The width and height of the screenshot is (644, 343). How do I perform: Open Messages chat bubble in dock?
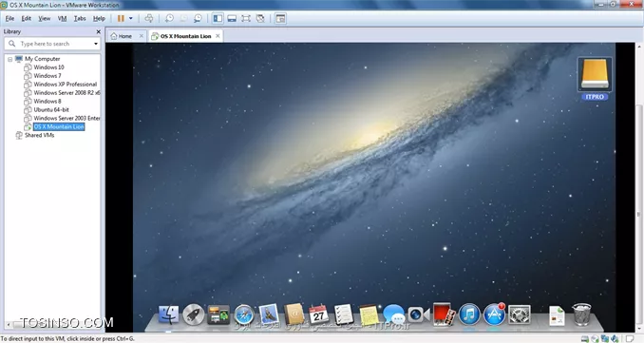pos(393,315)
